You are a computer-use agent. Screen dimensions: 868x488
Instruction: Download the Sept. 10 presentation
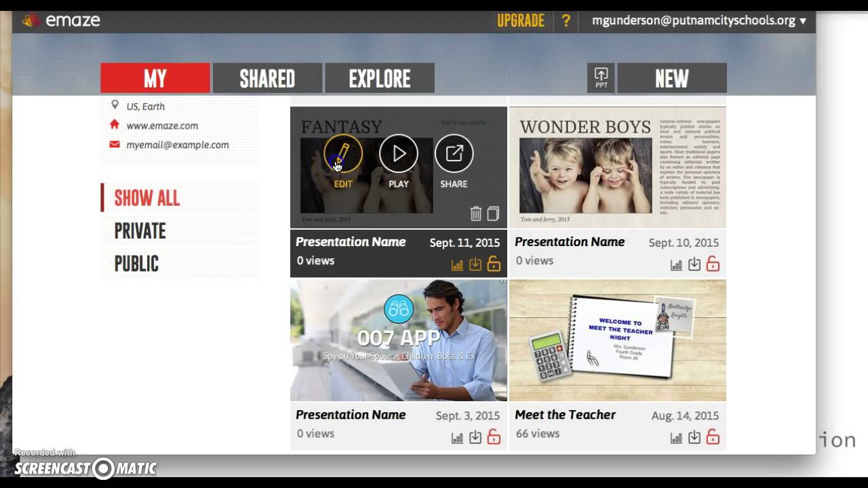tap(694, 265)
